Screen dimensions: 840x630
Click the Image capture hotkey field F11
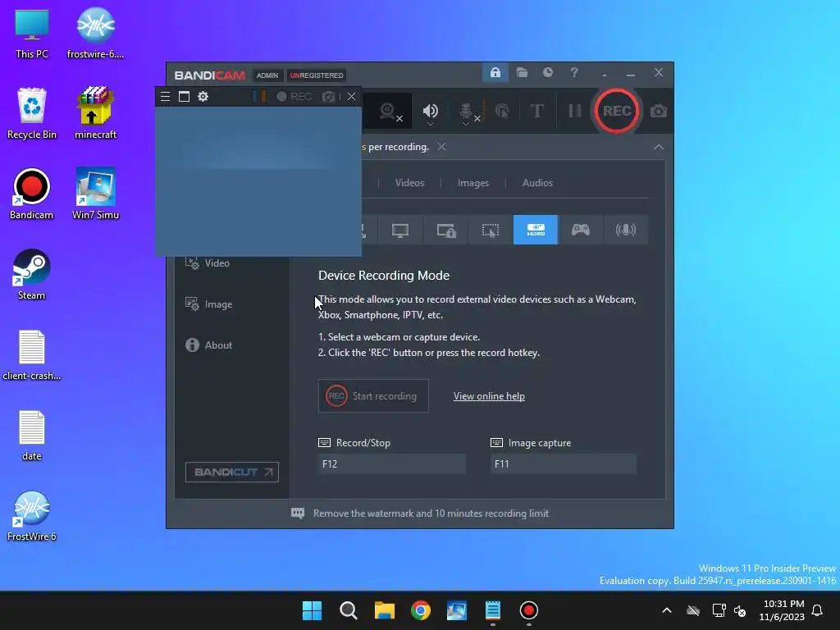click(x=564, y=464)
